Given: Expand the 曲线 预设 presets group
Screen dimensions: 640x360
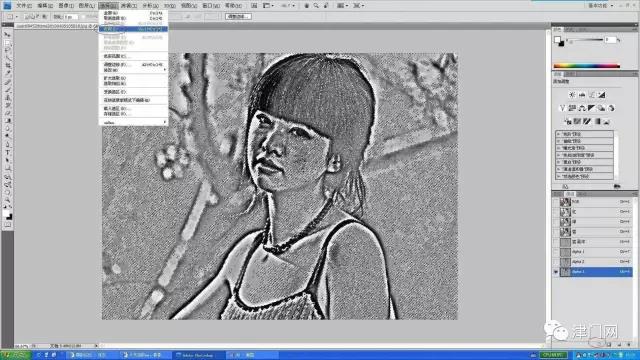Looking at the screenshot, I should 558,141.
